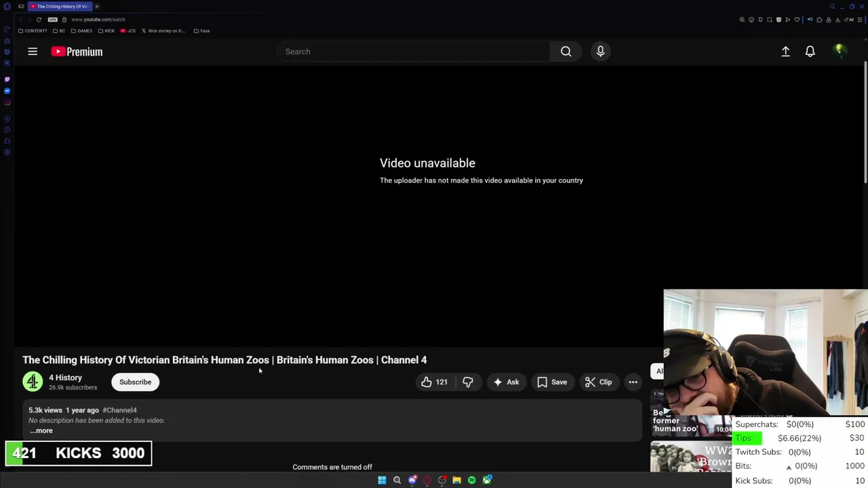868x488 pixels.
Task: Open Twitch in the browser sidebar
Action: (x=7, y=79)
